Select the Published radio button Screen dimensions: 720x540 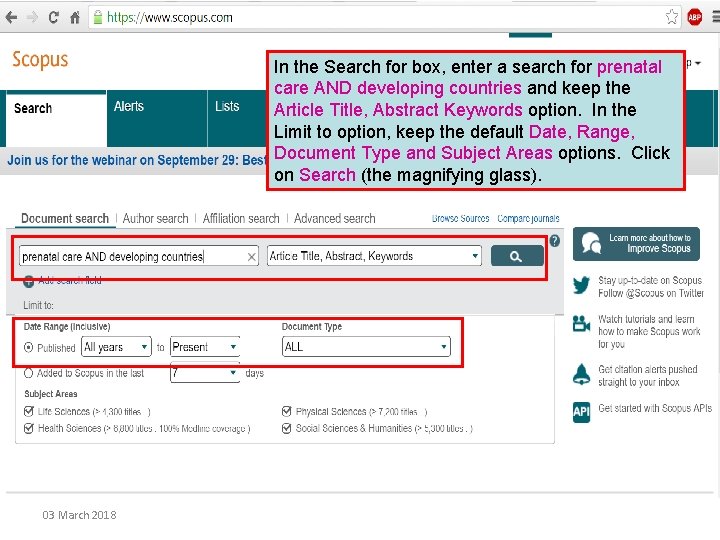pos(28,348)
